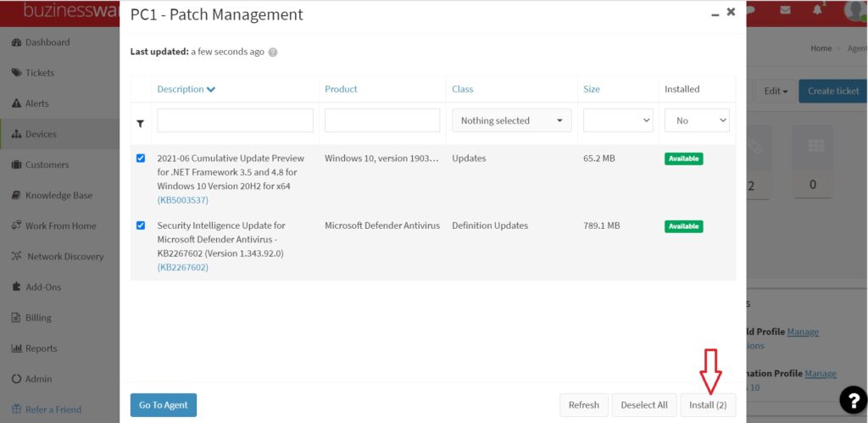Click the Go To Agent button
868x423 pixels.
click(164, 405)
